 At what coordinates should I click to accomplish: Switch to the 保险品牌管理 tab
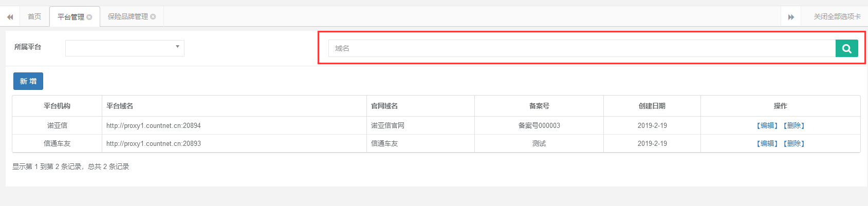[x=127, y=17]
